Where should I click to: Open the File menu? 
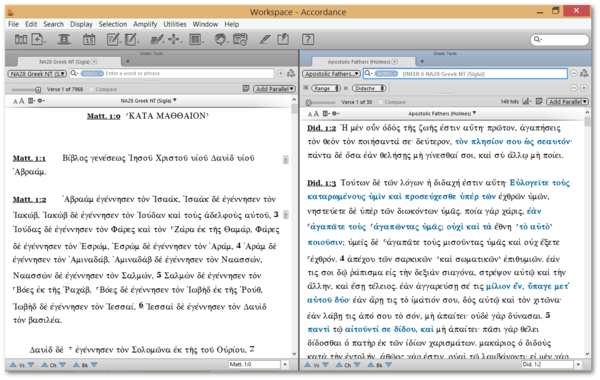[x=13, y=24]
